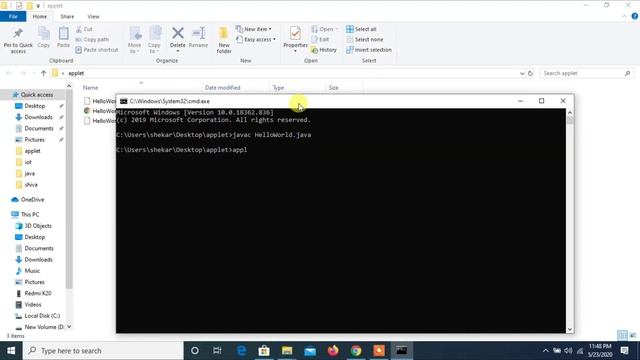Switch to the Share ribbon tab

67,16
